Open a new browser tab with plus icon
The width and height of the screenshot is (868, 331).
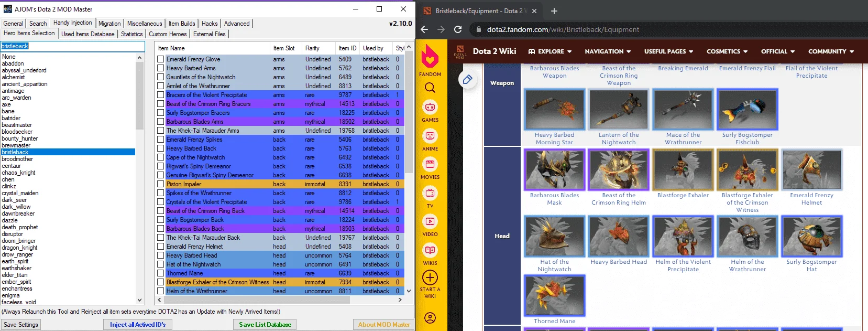(554, 10)
